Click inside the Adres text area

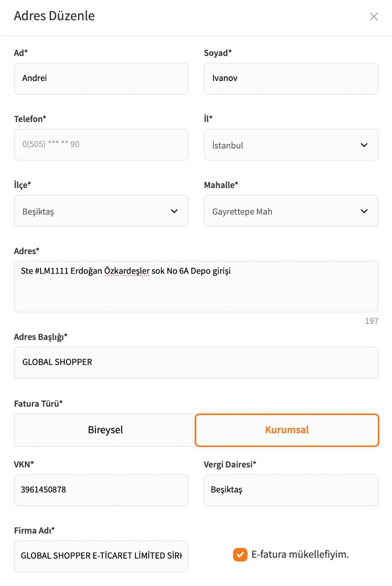click(x=196, y=292)
